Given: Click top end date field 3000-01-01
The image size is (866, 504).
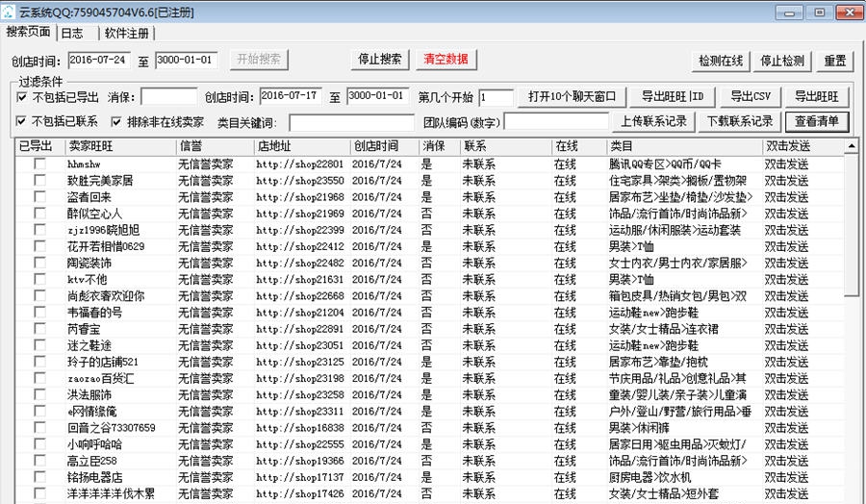Looking at the screenshot, I should [186, 61].
